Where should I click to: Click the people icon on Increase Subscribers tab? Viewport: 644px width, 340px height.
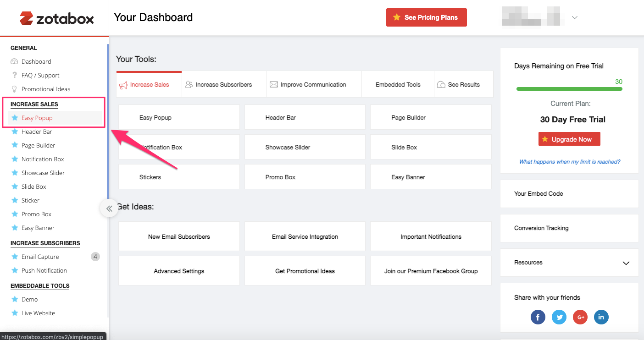(189, 84)
